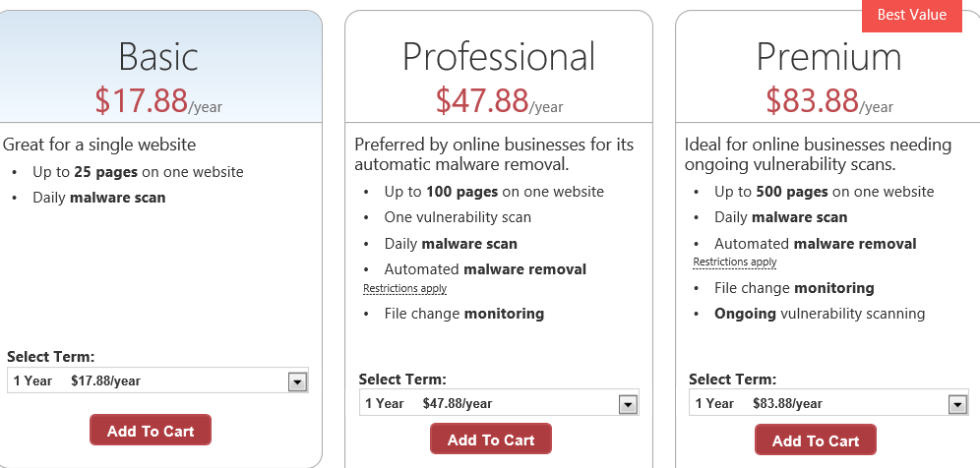Viewport: 980px width, 468px height.
Task: Click Restrictions apply under Premium plan
Action: click(x=735, y=262)
